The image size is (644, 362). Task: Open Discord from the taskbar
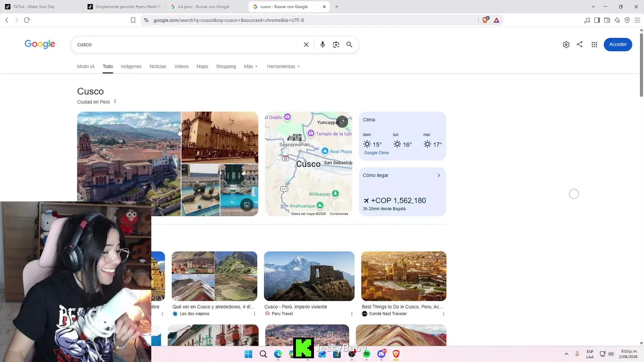pos(381,354)
